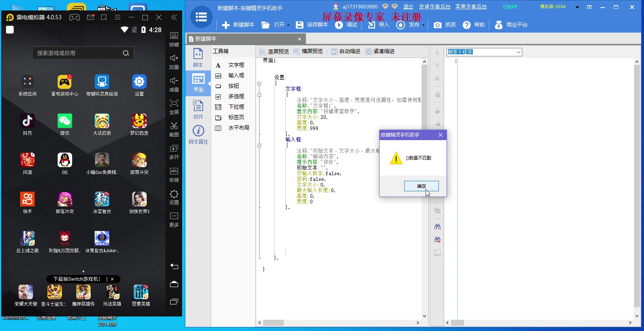644x331 pixels.
Task: Click 新建脚本 in the toolbar
Action: click(x=238, y=25)
